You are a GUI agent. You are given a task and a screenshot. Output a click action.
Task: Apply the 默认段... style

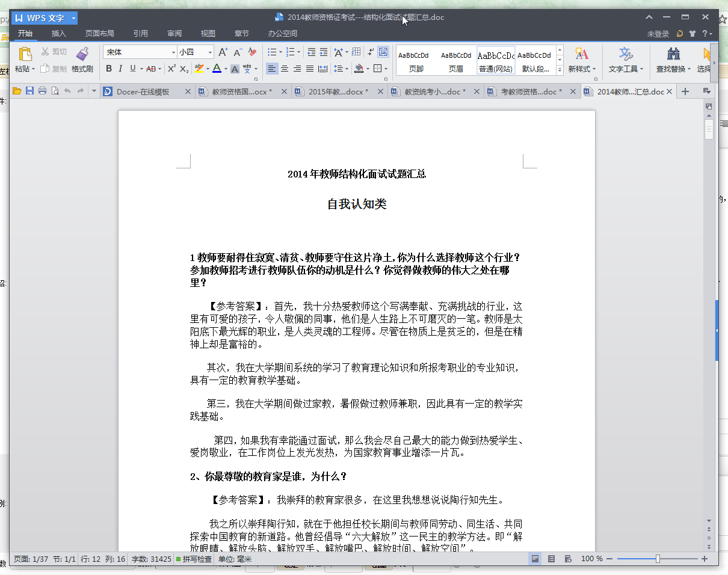point(535,61)
